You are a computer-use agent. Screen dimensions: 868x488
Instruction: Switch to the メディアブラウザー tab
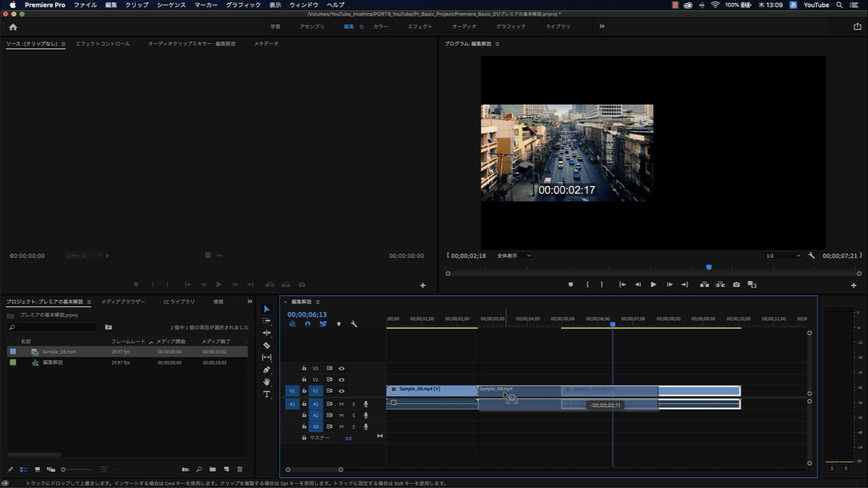point(123,301)
